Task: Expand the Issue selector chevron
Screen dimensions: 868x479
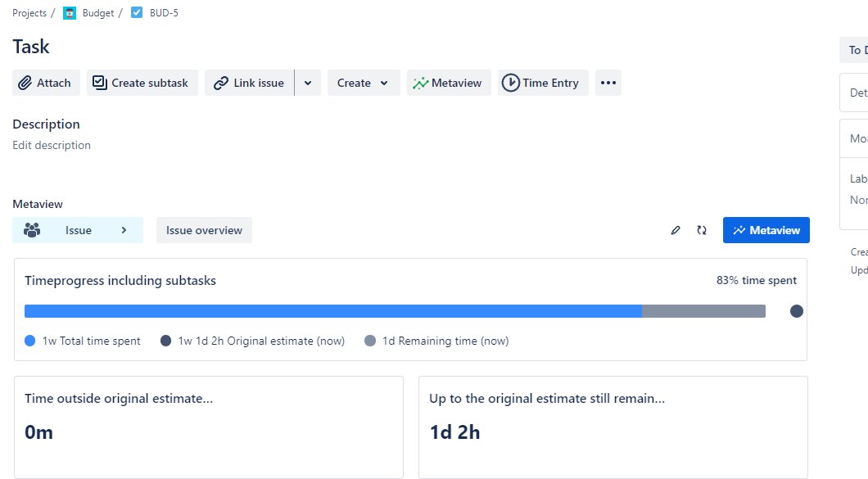Action: (124, 231)
